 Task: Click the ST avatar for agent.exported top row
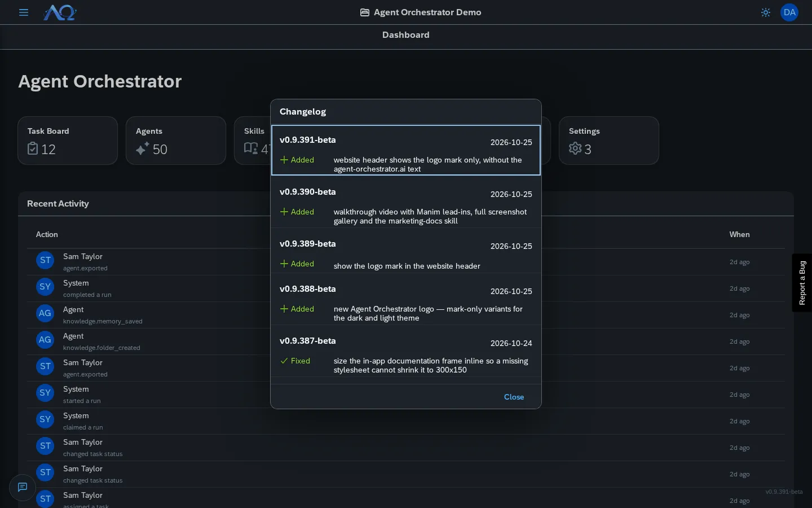tap(45, 260)
